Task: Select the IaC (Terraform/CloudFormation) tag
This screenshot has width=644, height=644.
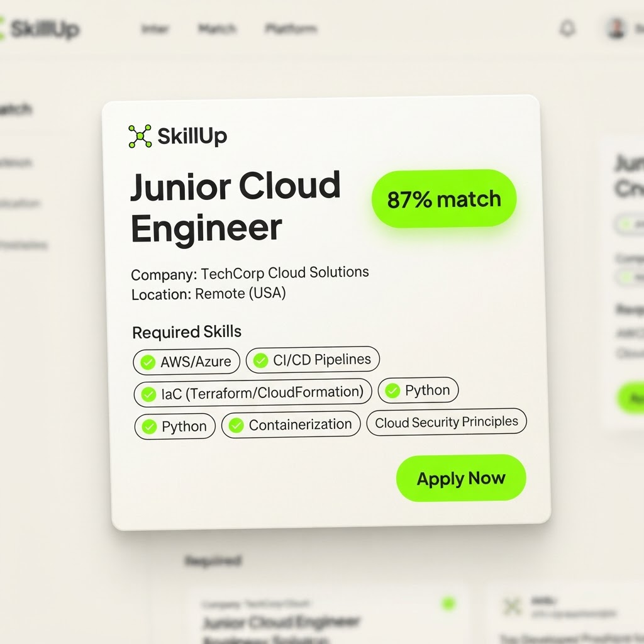Action: [x=253, y=393]
